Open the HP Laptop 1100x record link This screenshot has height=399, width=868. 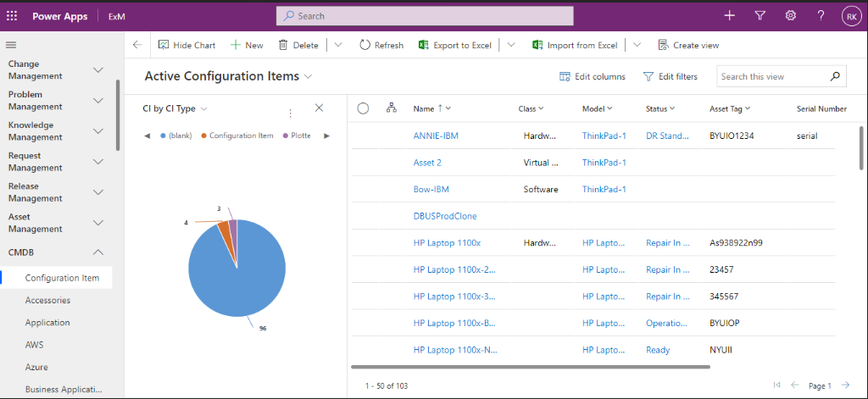click(x=448, y=243)
